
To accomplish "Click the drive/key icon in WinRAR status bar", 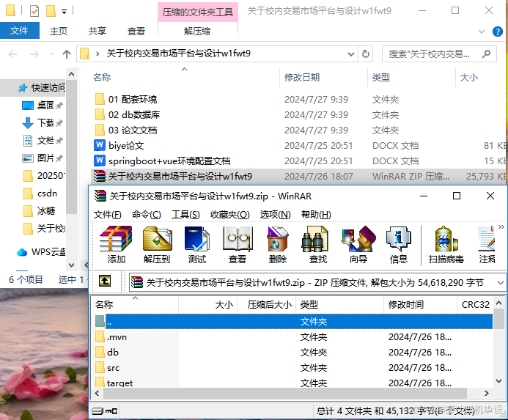I will pos(104,411).
